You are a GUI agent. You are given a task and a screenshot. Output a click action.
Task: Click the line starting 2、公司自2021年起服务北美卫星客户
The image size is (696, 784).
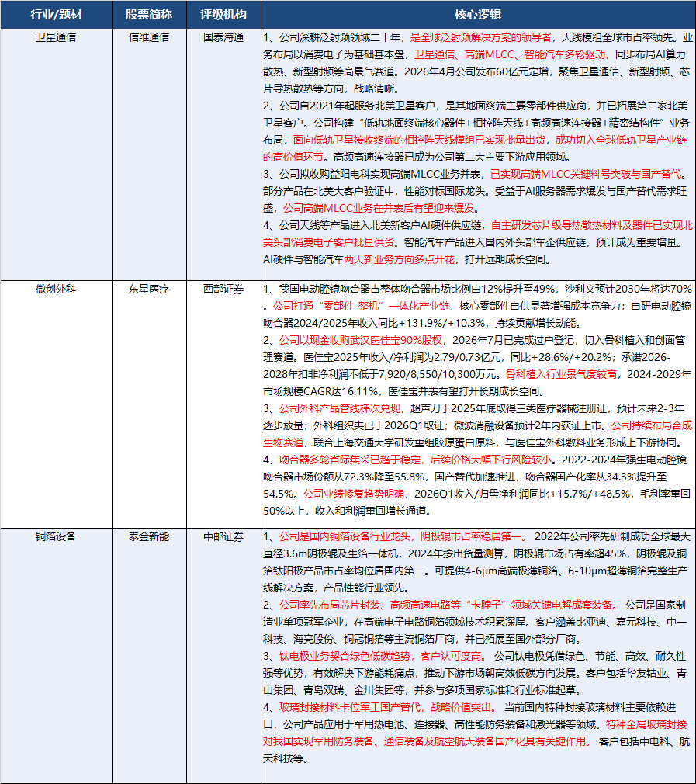pyautogui.click(x=476, y=106)
